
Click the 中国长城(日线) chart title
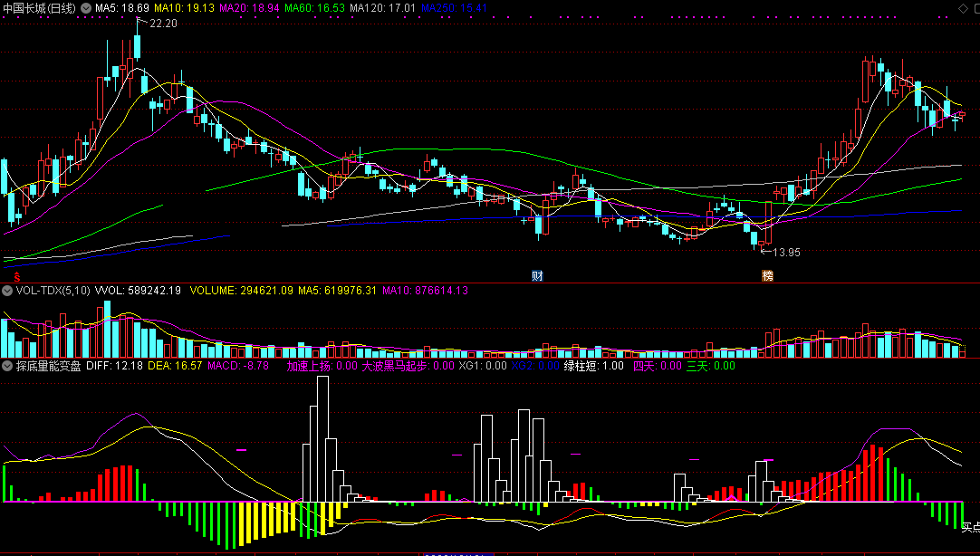[39, 8]
